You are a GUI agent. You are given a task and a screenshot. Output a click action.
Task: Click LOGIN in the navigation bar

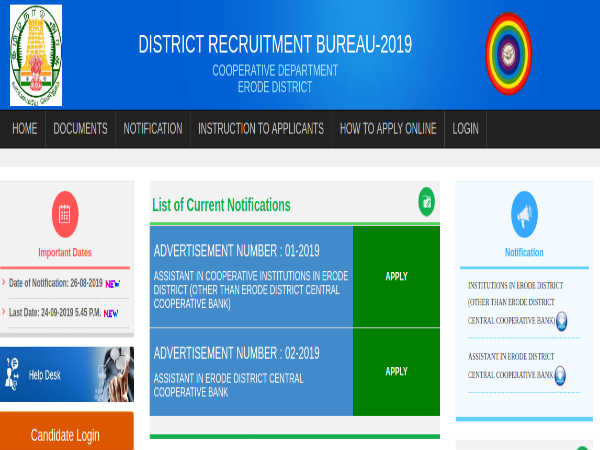pos(465,129)
